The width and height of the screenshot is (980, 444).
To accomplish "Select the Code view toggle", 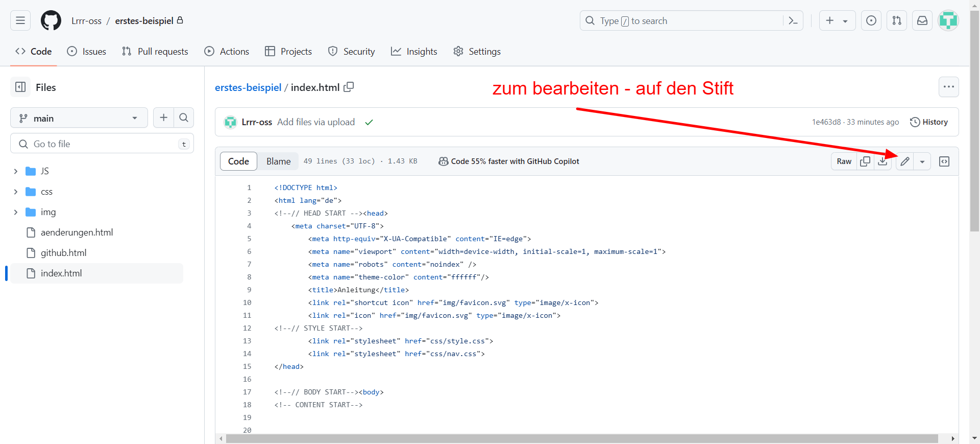I will point(238,161).
